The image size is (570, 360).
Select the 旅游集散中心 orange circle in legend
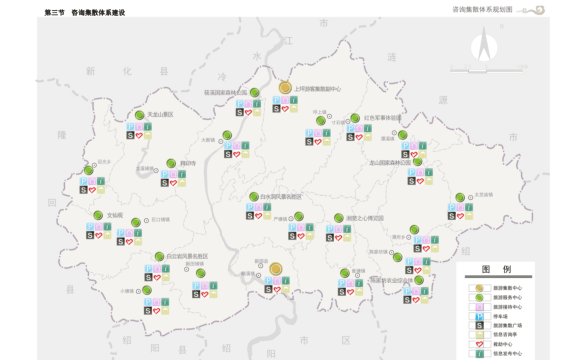click(479, 288)
